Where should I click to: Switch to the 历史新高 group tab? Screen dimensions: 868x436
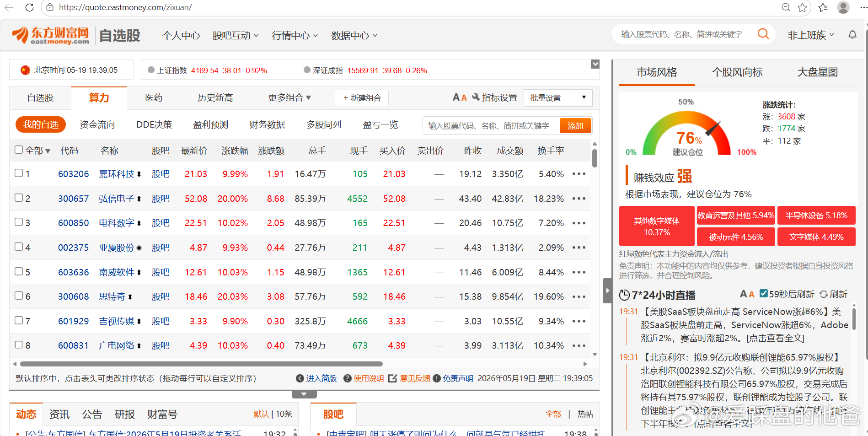tap(215, 97)
